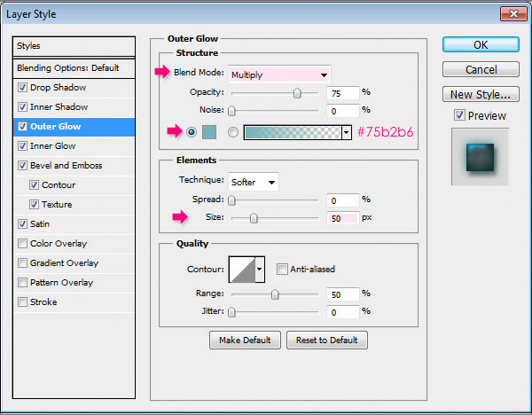Click the Range slider handle
The width and height of the screenshot is (532, 415).
point(275,294)
